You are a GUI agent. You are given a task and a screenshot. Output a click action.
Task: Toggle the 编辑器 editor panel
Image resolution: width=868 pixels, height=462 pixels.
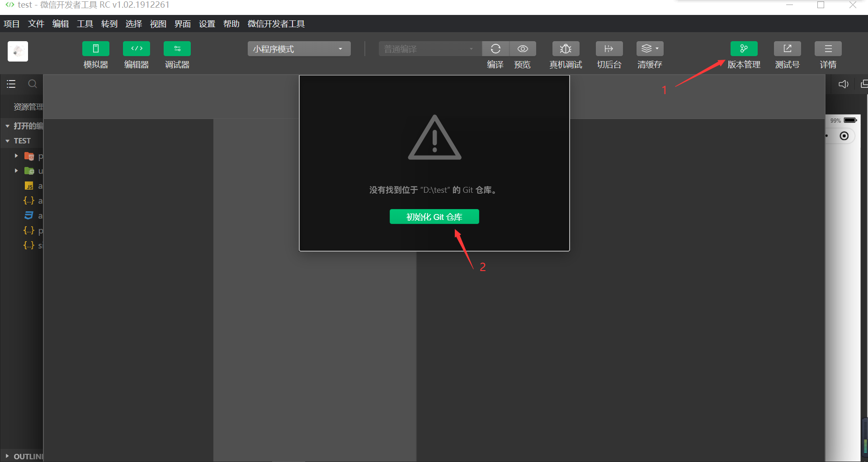[x=137, y=49]
